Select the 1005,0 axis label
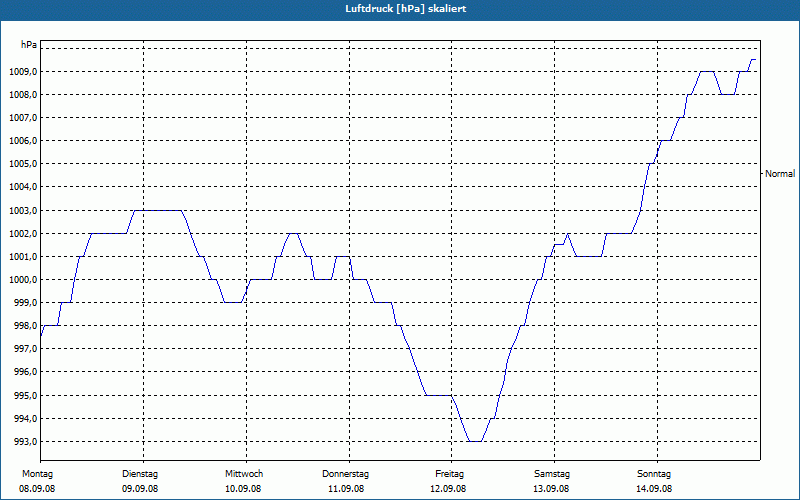The width and height of the screenshot is (800, 500). click(23, 164)
